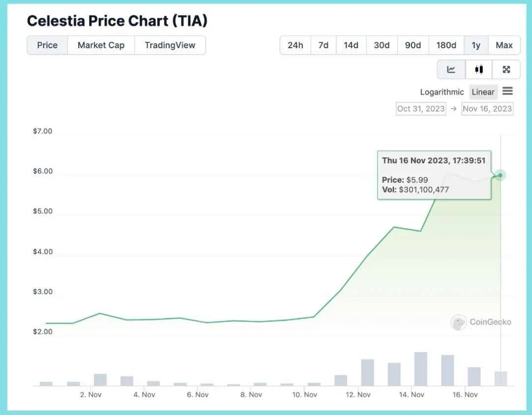Screen dimensions: 532x415
Task: Open the Oct 31, 2023 start date picker
Action: tap(421, 109)
